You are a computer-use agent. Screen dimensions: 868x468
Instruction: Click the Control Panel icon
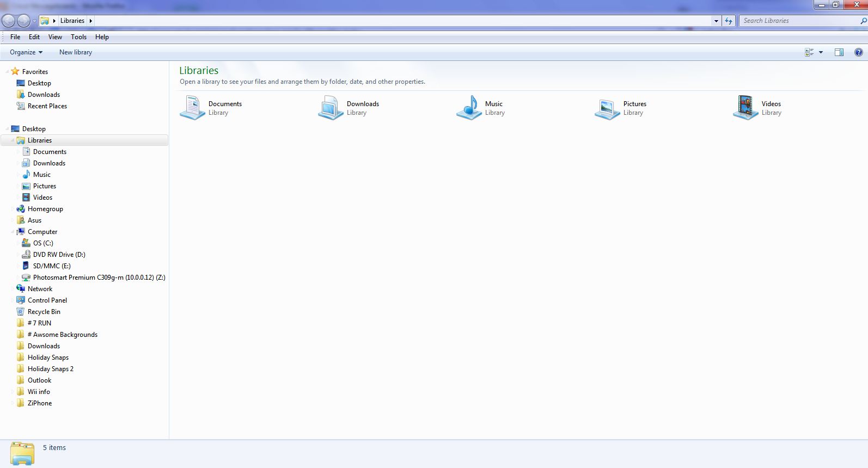[21, 300]
